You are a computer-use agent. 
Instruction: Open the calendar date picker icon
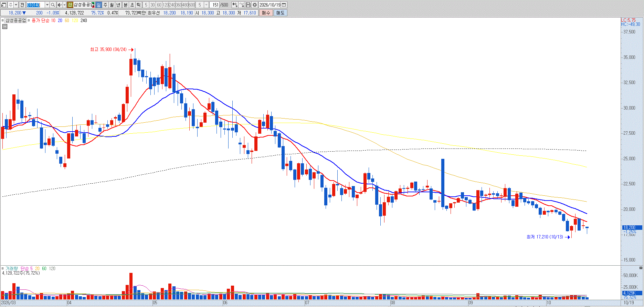[x=284, y=5]
